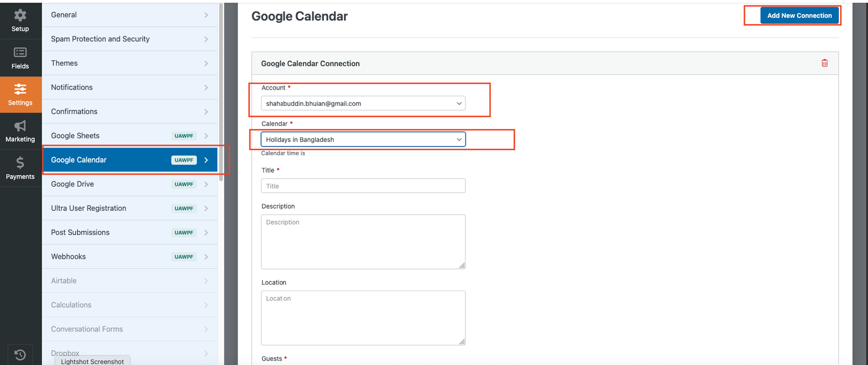Image resolution: width=868 pixels, height=365 pixels.
Task: Open the Account email dropdown
Action: [363, 104]
